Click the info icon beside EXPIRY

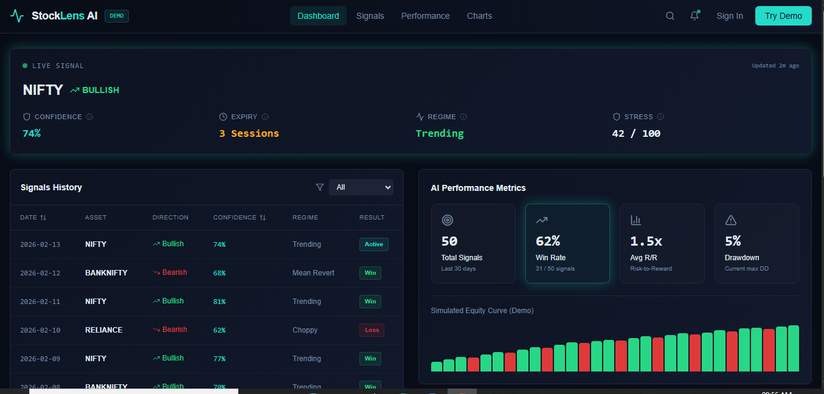pyautogui.click(x=265, y=117)
